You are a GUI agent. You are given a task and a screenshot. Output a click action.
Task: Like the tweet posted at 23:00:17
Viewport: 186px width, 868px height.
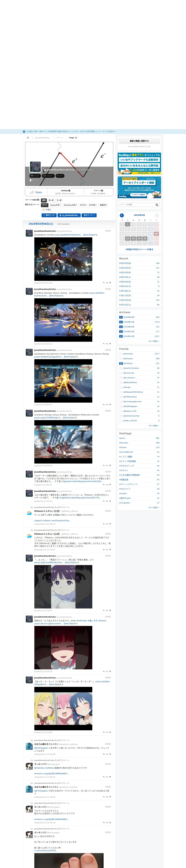[110, 405]
